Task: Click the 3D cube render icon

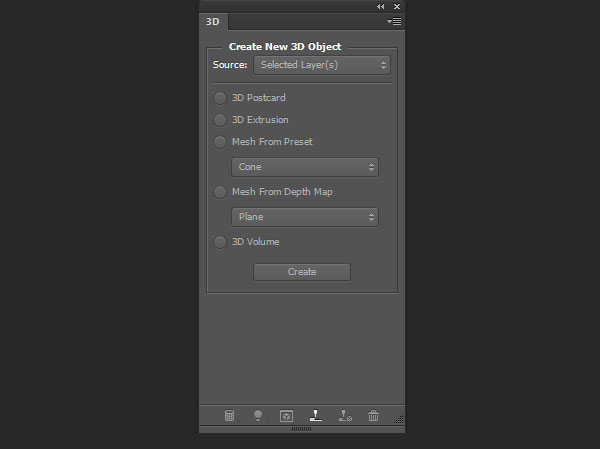Action: point(286,416)
